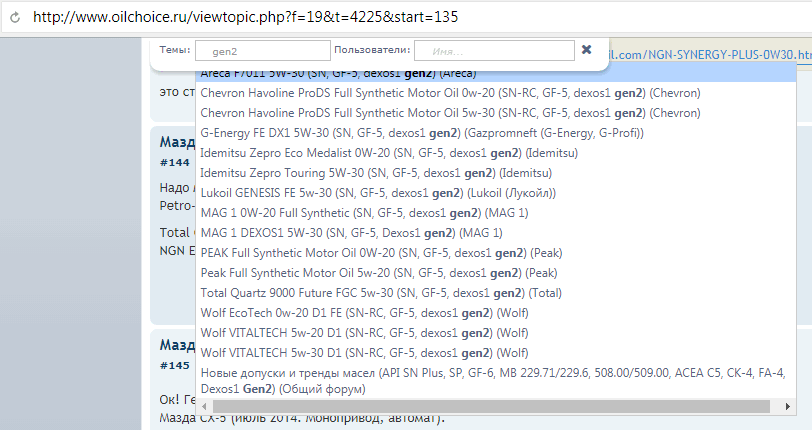Click the Пользователи name input field
Viewport: 812px width, 430px height.
click(494, 51)
